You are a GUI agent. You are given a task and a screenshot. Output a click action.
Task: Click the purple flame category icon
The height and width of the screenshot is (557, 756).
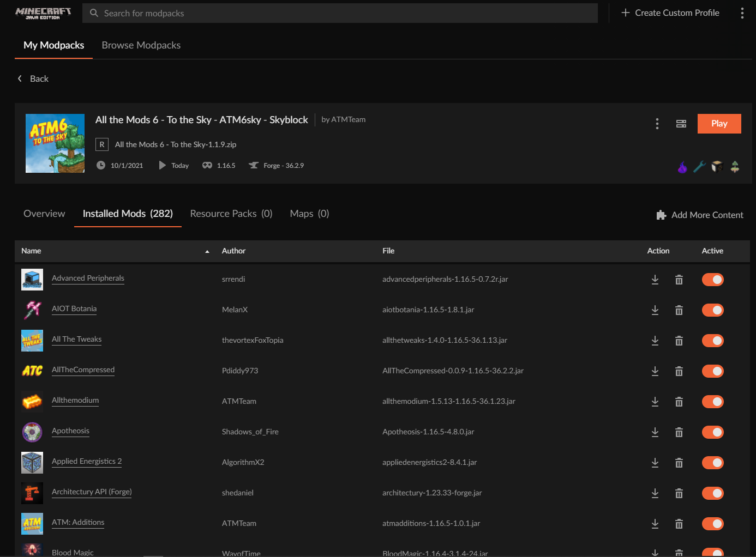(x=682, y=167)
